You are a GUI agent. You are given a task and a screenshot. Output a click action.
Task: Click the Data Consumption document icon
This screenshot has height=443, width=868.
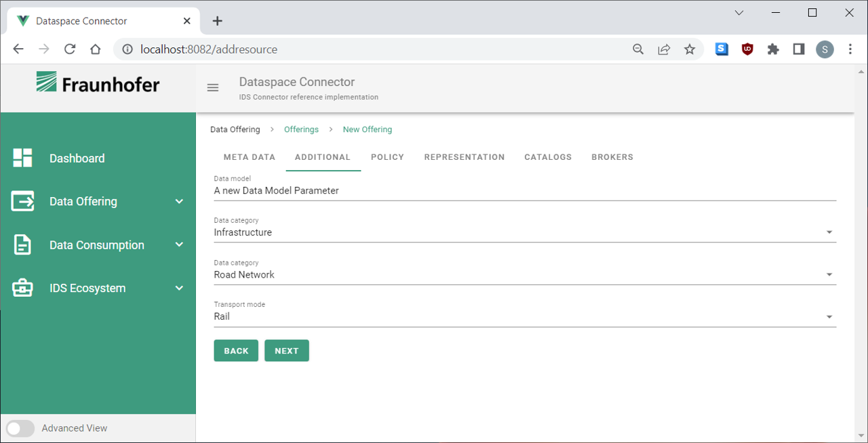[22, 245]
